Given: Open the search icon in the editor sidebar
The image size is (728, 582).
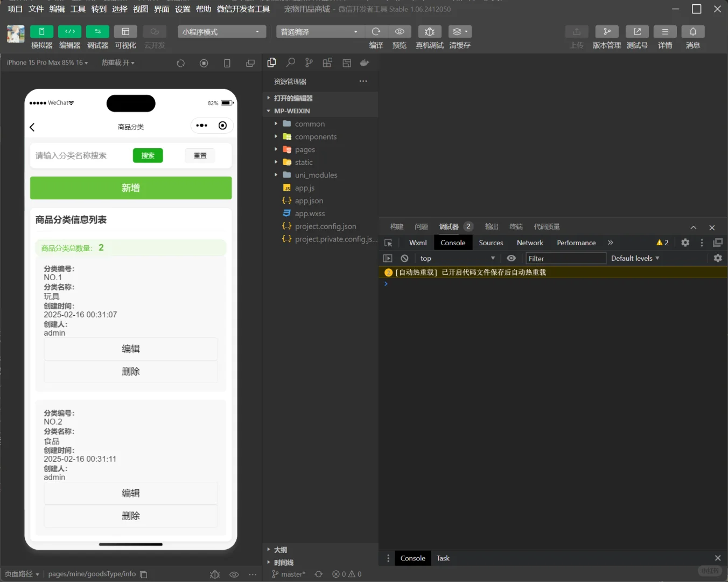Looking at the screenshot, I should click(x=291, y=63).
